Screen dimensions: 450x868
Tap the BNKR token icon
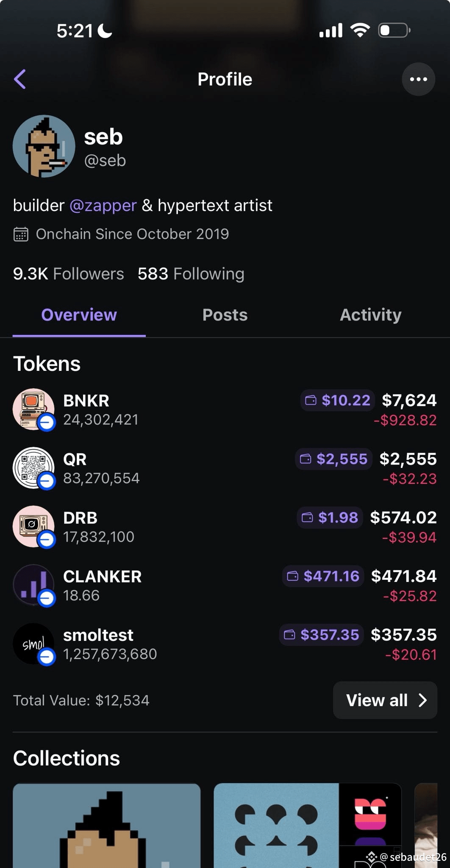34,409
